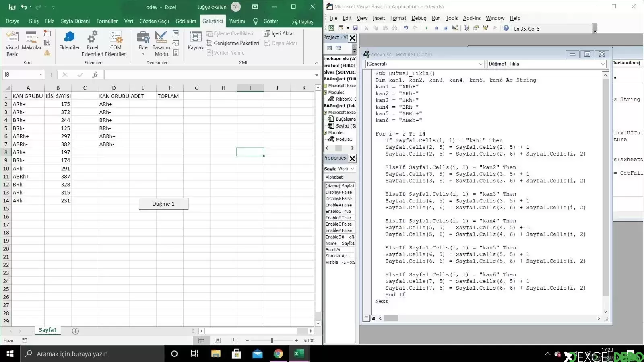Open COM Eklentileri dialog
The height and width of the screenshot is (362, 644).
[x=116, y=44]
